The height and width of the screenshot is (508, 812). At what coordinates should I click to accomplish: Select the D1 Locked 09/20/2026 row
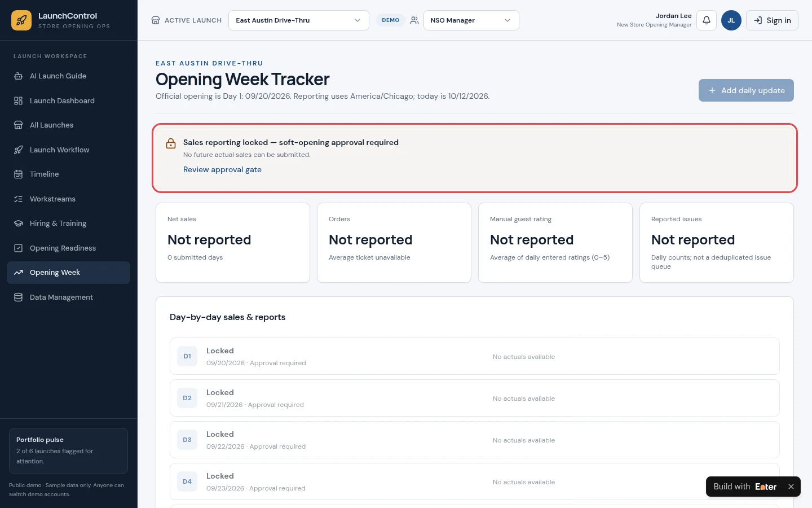point(475,356)
